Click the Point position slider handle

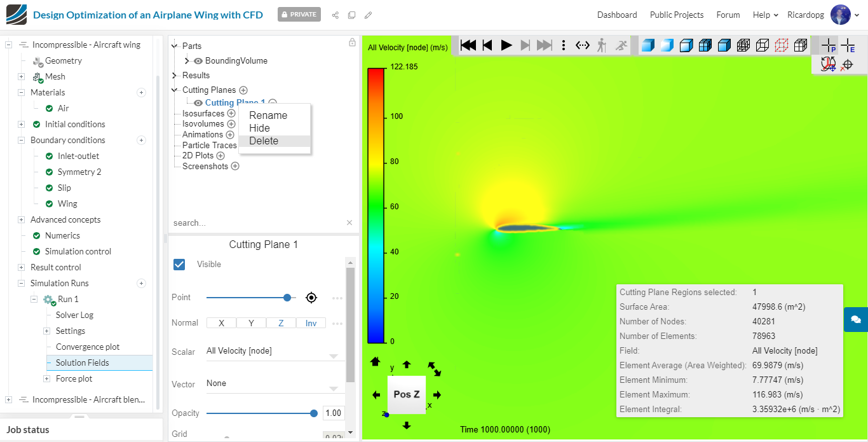[287, 297]
